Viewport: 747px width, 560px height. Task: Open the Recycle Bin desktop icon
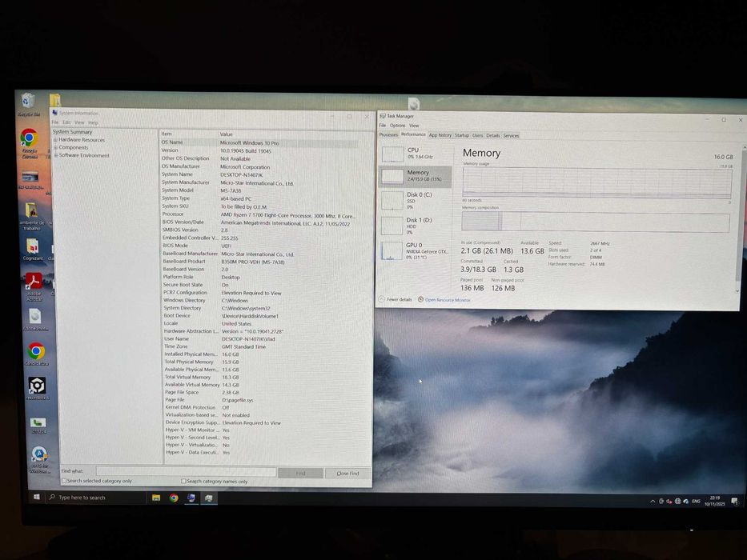pyautogui.click(x=28, y=102)
